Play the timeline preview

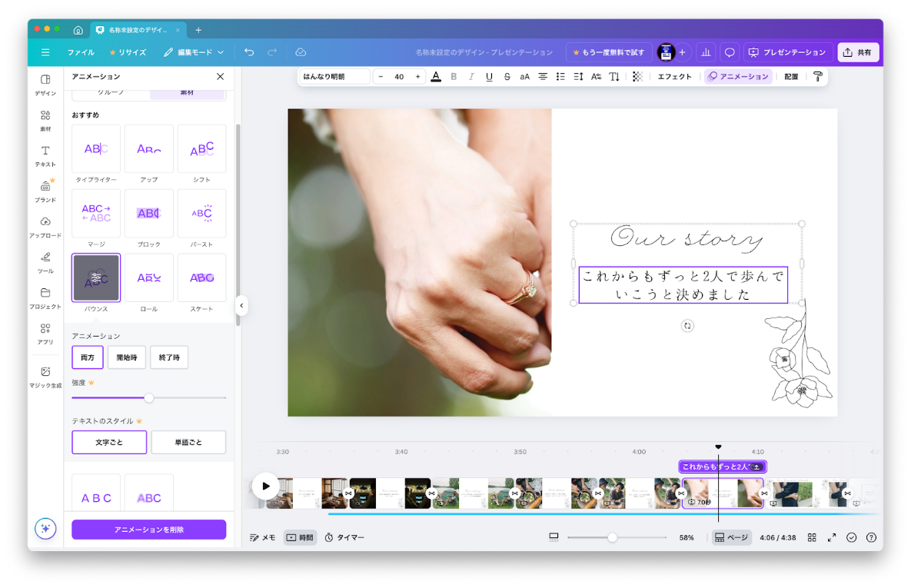[265, 487]
